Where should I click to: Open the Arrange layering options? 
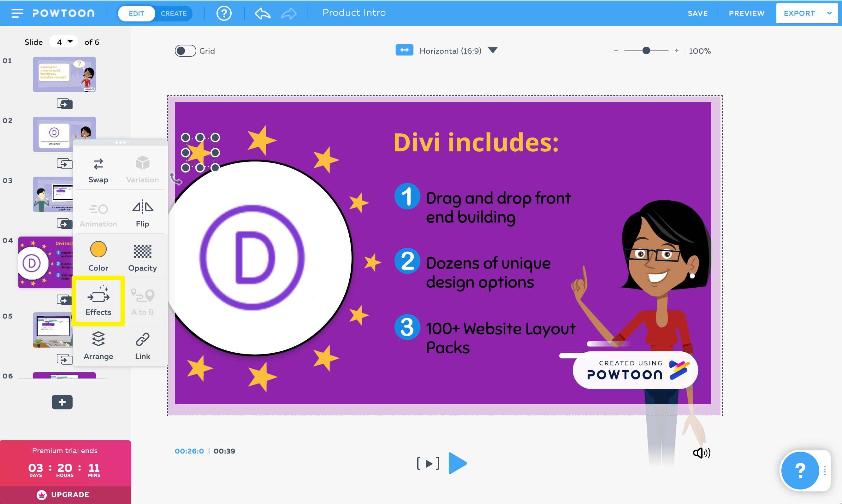(x=98, y=344)
